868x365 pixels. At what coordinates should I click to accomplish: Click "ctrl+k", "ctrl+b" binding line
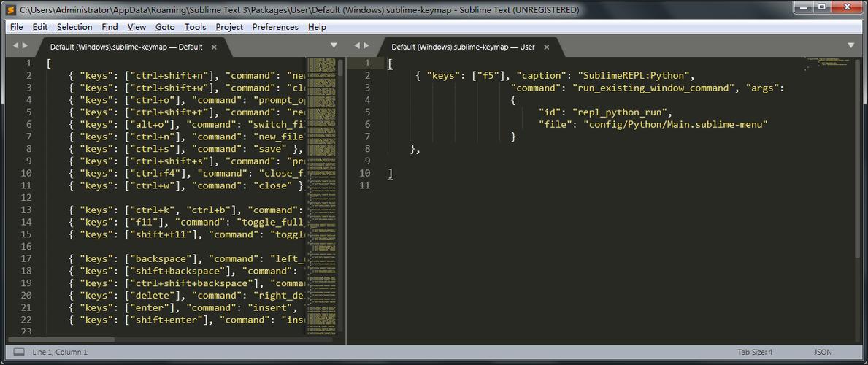point(187,210)
